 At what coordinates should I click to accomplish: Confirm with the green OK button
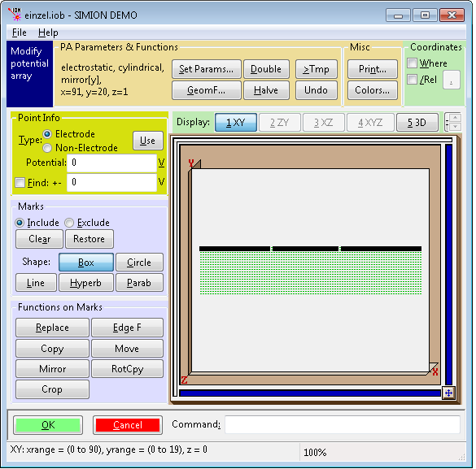(48, 425)
